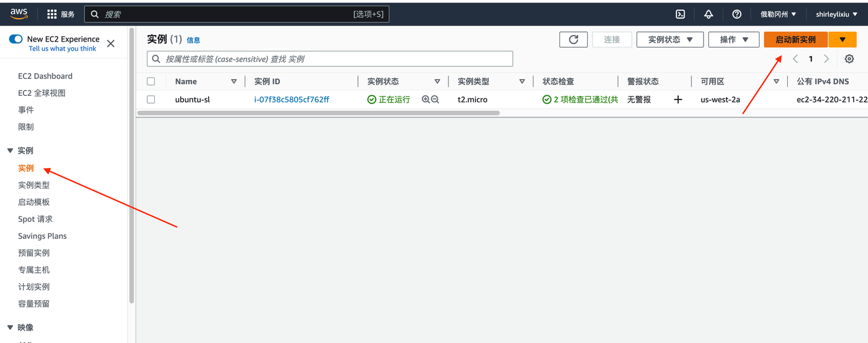Open the 服务 services grid menu

coord(61,14)
